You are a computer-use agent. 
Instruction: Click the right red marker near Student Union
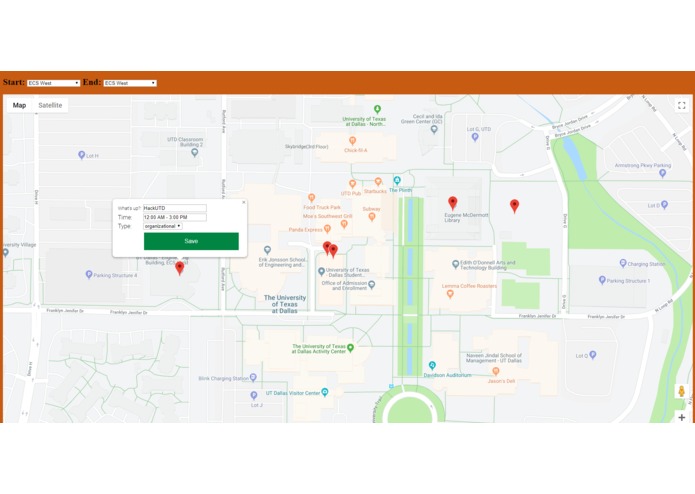334,251
